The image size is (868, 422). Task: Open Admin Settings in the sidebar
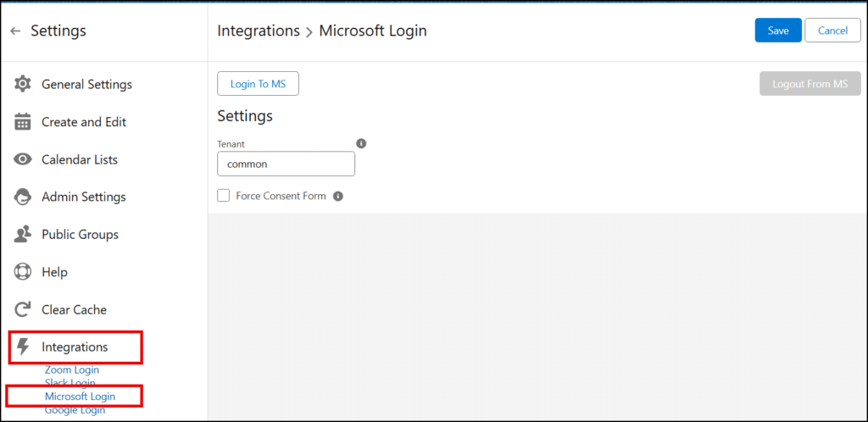pyautogui.click(x=83, y=197)
